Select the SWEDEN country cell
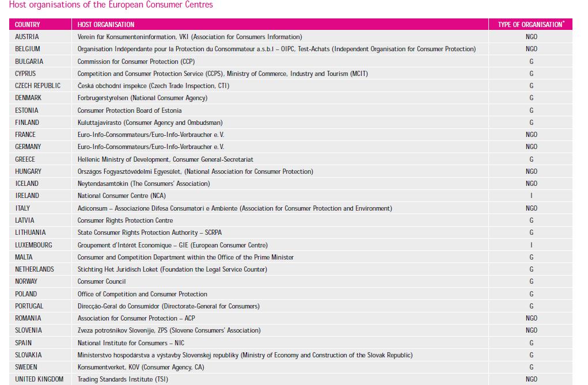This screenshot has width=588, height=385. coord(40,367)
